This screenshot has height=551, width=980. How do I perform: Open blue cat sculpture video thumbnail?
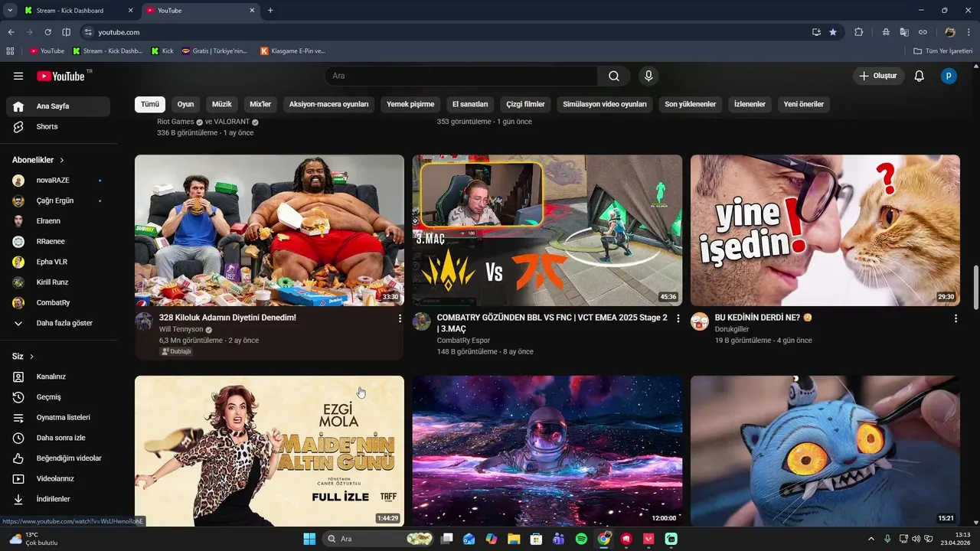tap(825, 451)
